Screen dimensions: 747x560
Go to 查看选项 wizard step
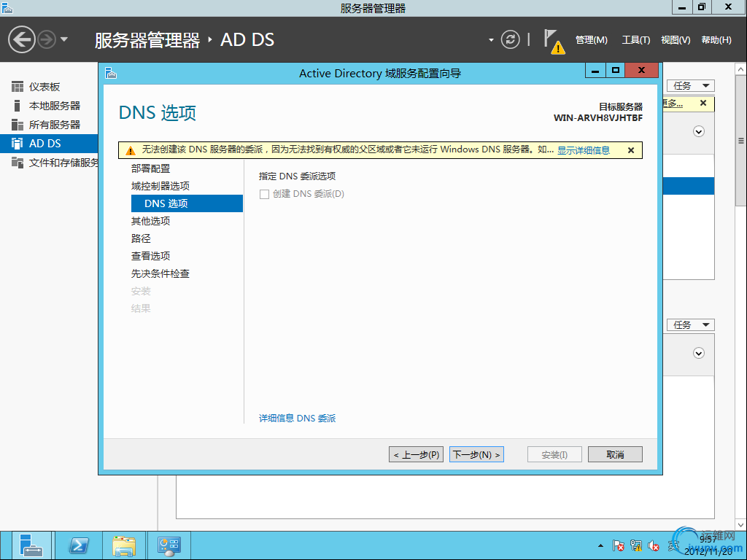click(150, 256)
